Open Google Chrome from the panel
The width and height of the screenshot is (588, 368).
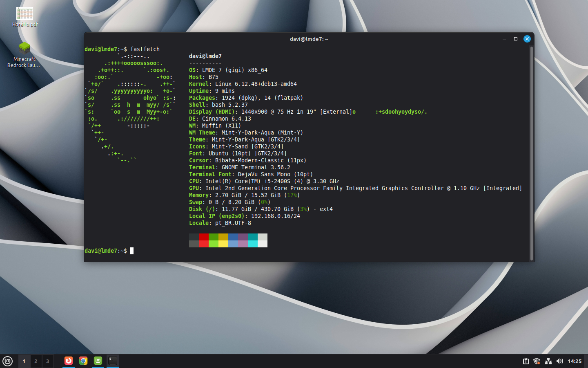(x=83, y=361)
